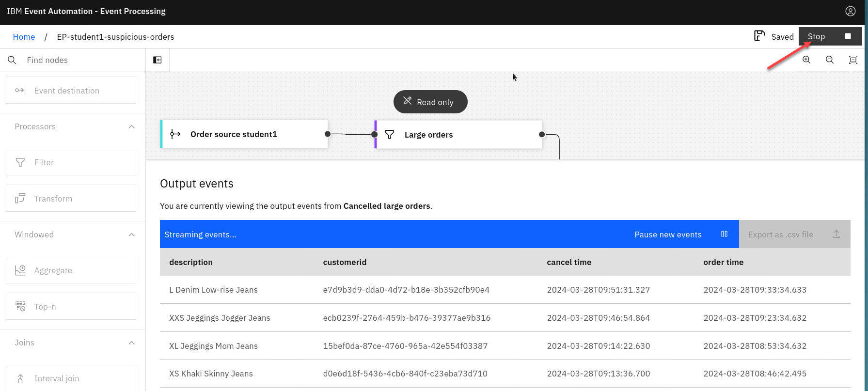Collapse the Windowed section
The width and height of the screenshot is (868, 391).
pyautogui.click(x=131, y=235)
